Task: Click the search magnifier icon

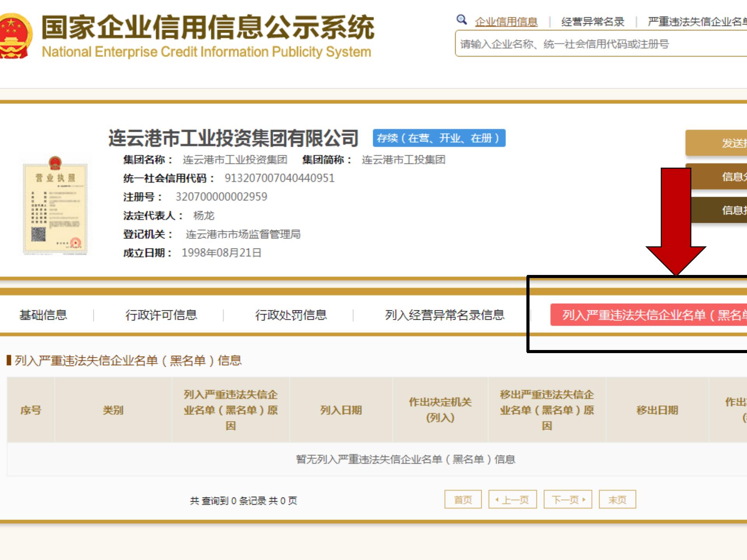Action: (461, 19)
